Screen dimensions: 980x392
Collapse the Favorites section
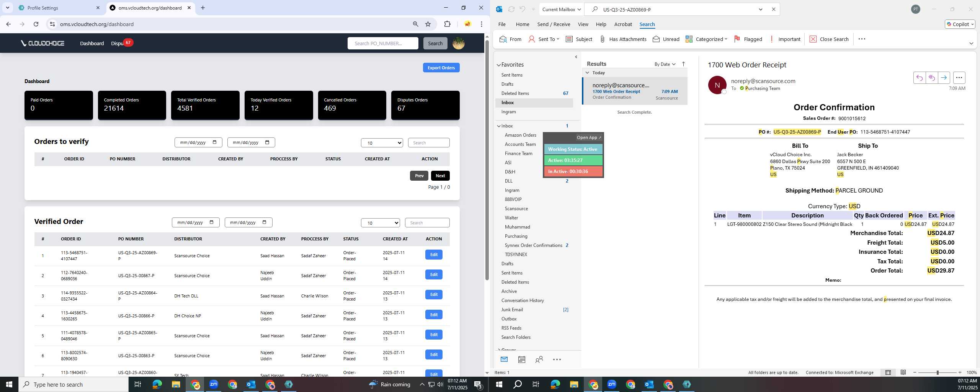point(499,65)
